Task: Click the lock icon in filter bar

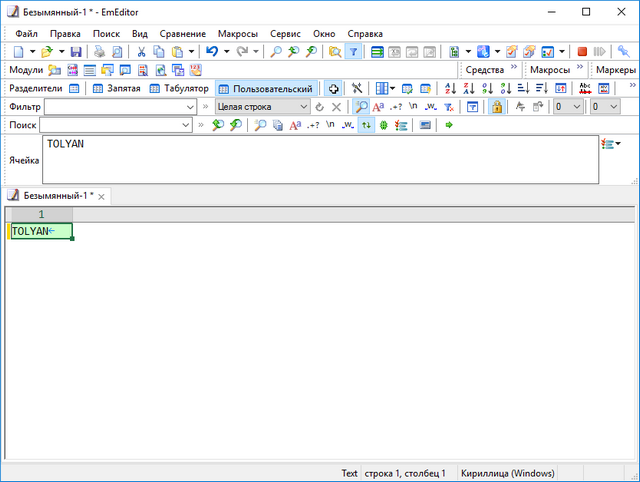Action: pos(496,107)
